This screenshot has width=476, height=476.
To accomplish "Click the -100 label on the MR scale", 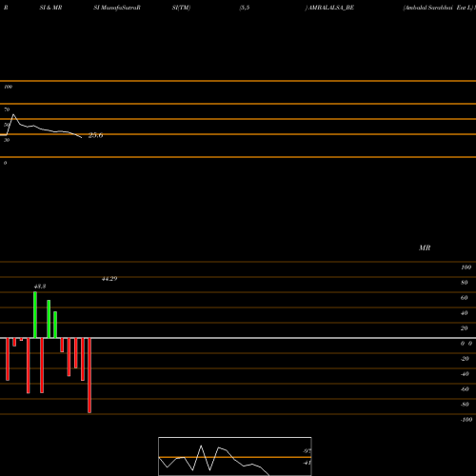I will (466, 420).
